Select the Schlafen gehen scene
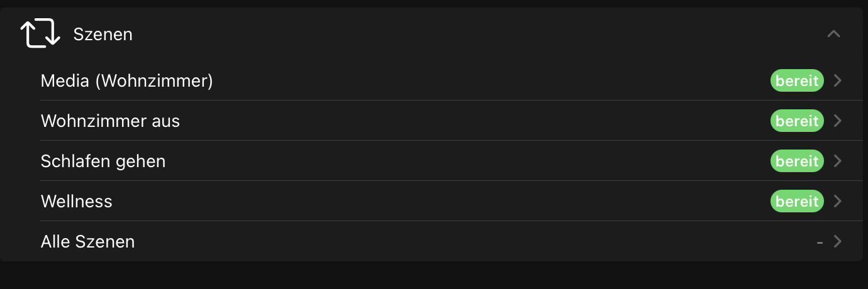Image resolution: width=868 pixels, height=289 pixels. click(103, 161)
